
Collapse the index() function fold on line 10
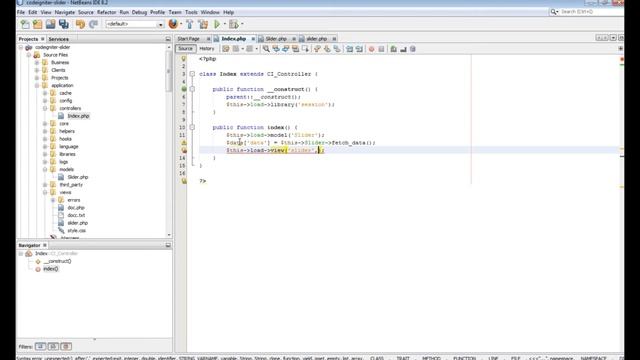[x=192, y=127]
